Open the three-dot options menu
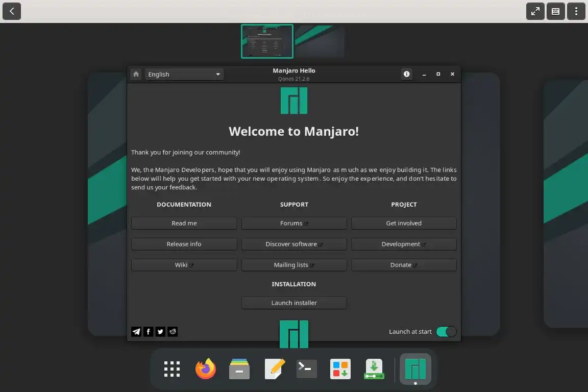Viewport: 588px width, 392px height. tap(576, 11)
